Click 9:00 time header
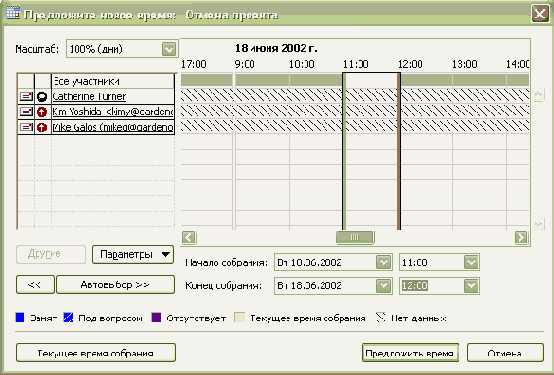This screenshot has width=554, height=375. pyautogui.click(x=244, y=64)
